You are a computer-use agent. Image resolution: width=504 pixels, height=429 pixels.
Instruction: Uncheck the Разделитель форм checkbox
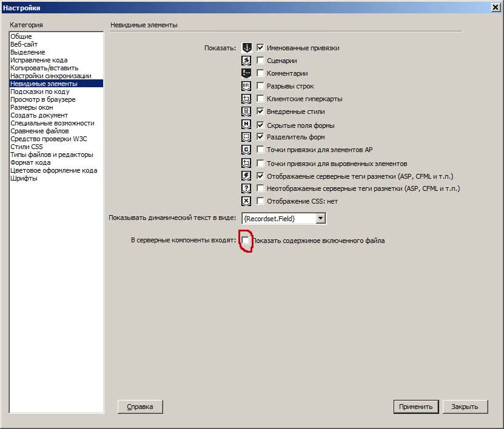pyautogui.click(x=260, y=137)
